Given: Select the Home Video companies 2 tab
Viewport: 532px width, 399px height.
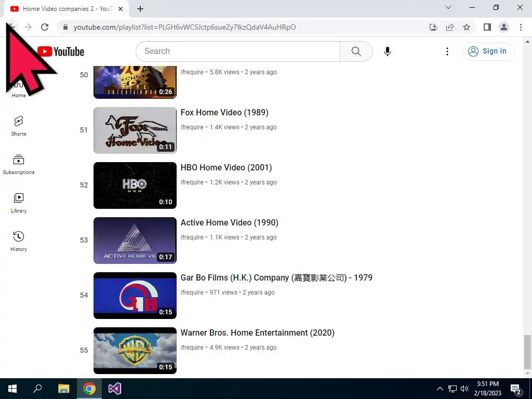Looking at the screenshot, I should pos(66,9).
